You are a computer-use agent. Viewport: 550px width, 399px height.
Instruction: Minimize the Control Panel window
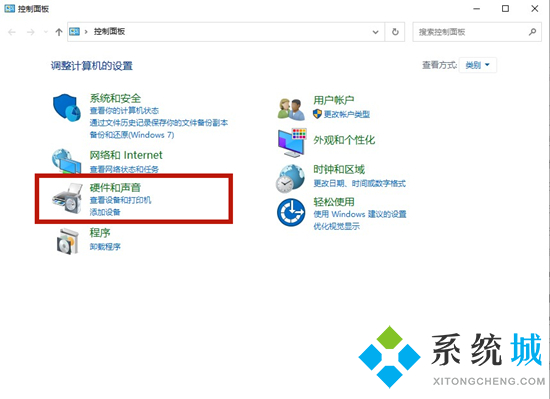476,9
